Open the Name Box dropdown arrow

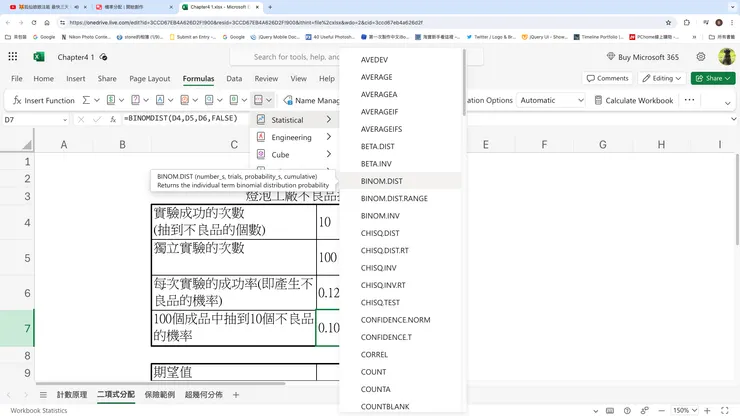point(65,120)
